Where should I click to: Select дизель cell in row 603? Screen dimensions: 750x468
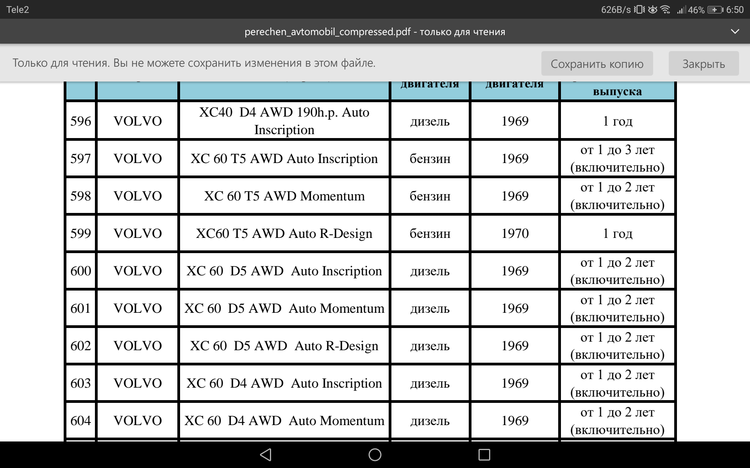(430, 383)
